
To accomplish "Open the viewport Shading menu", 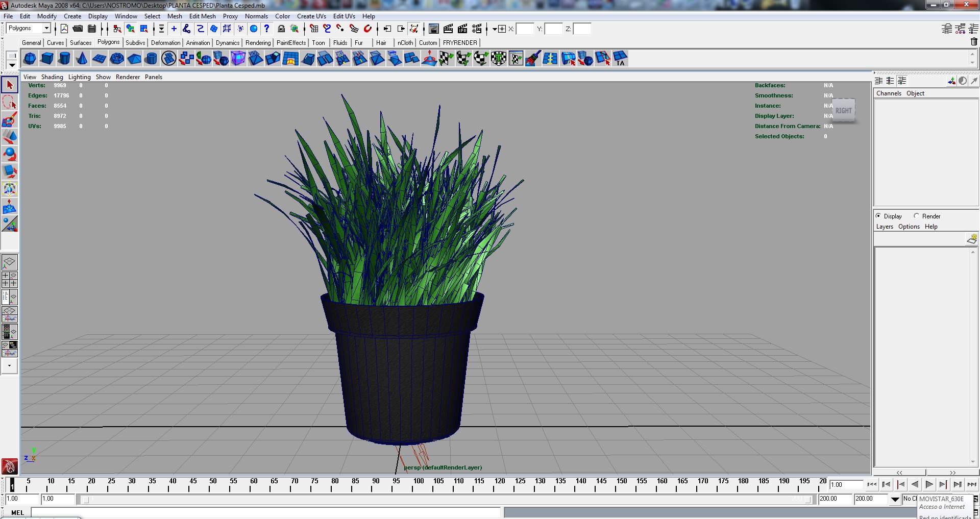I will 52,77.
